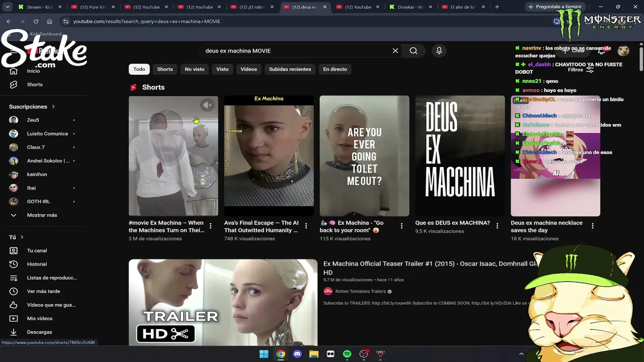Open File Explorer from the taskbar
The height and width of the screenshot is (362, 644).
coord(314,354)
